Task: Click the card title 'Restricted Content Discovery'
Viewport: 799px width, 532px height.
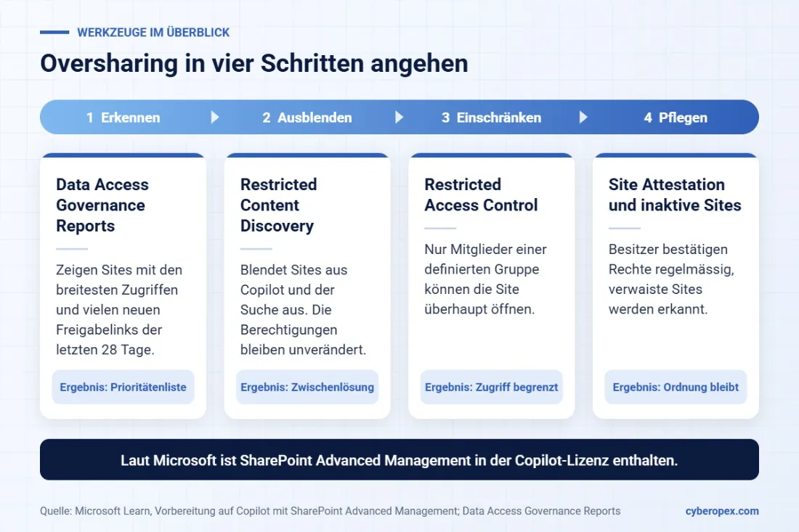Action: 278,205
